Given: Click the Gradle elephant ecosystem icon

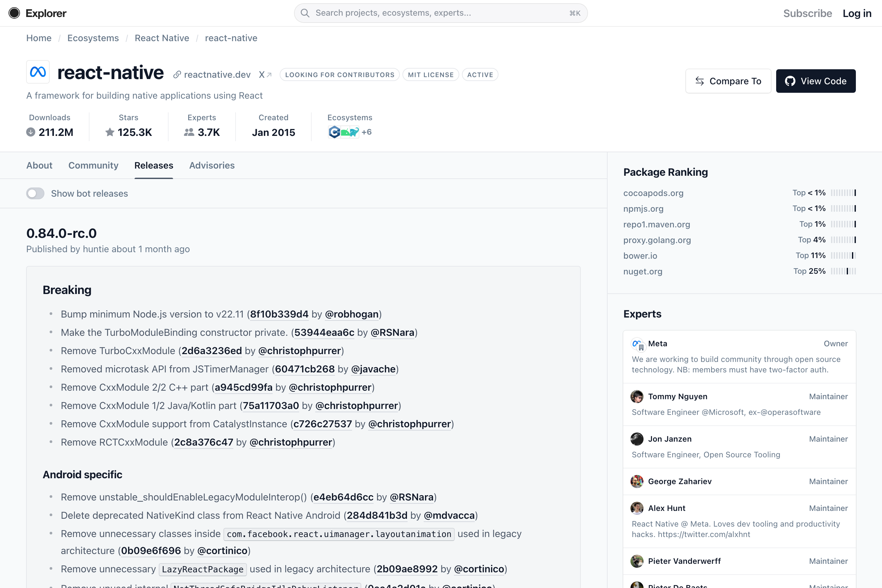Looking at the screenshot, I should coord(354,132).
